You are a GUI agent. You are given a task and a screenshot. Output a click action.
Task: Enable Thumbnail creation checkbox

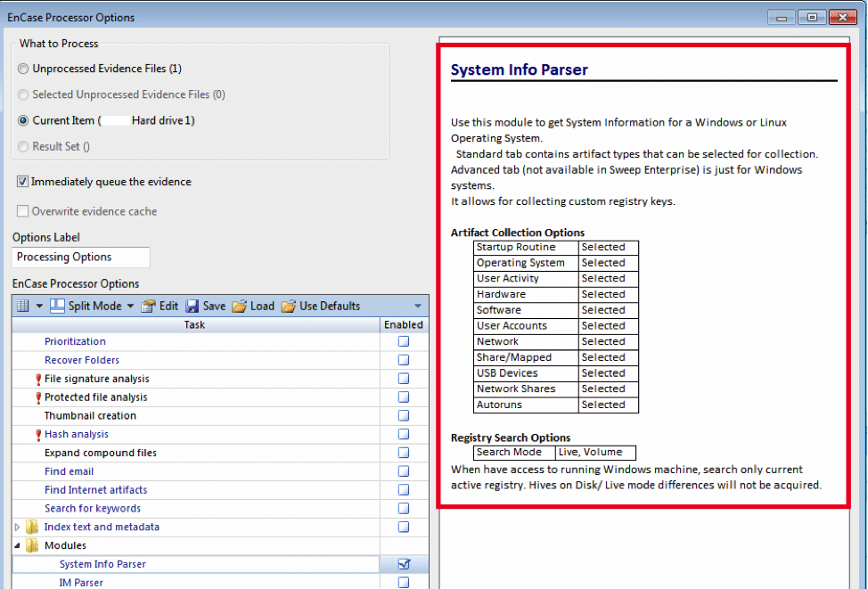click(404, 416)
